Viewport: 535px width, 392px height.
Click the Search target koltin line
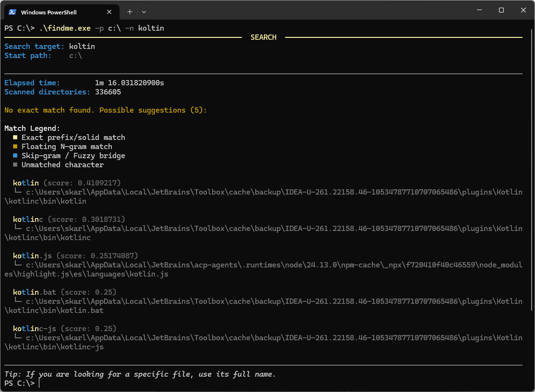click(50, 46)
